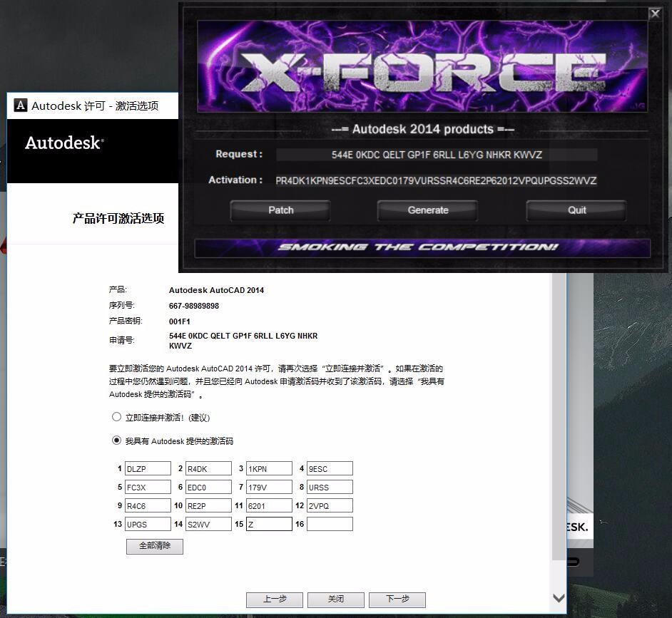Click the SMOKING THE COMPETITION banner
Screen dimensions: 672x618
pos(422,248)
